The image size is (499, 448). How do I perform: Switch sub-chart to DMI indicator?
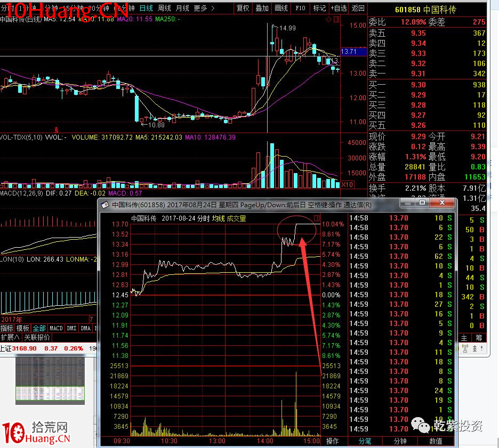click(71, 328)
